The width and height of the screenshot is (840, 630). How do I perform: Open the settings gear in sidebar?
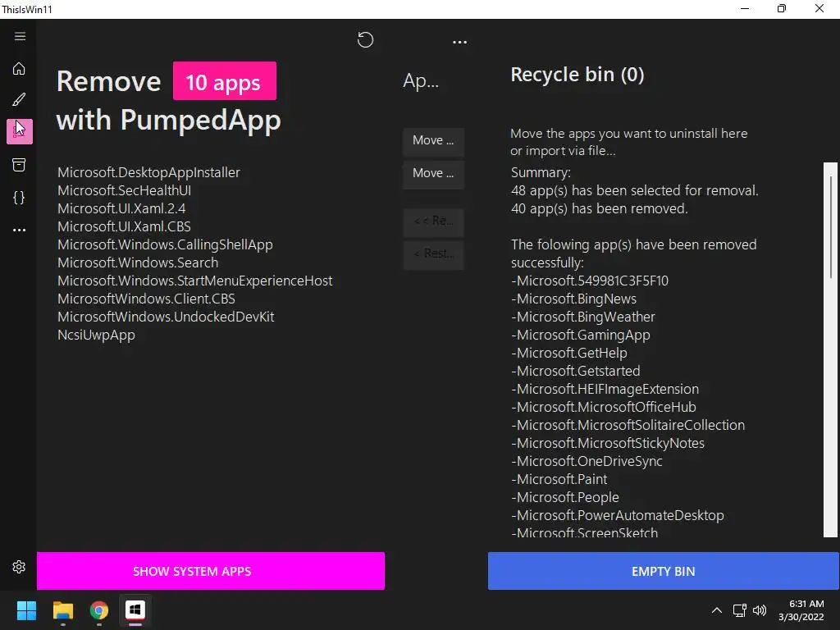click(x=20, y=567)
